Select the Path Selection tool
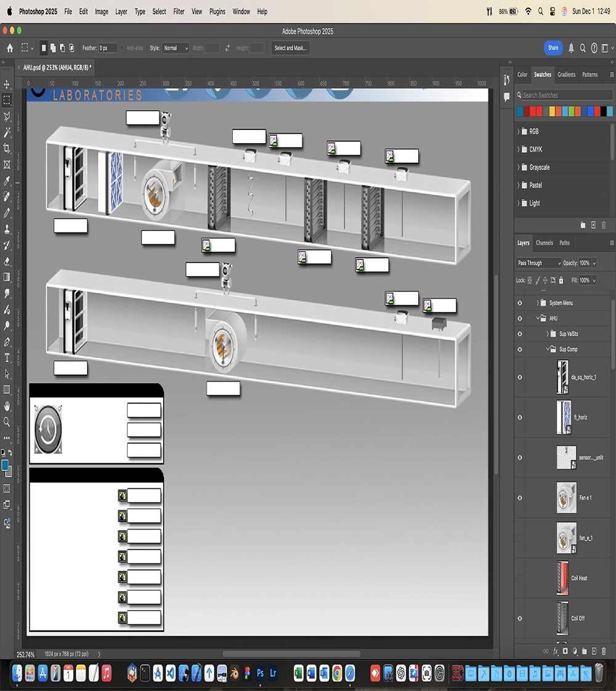The width and height of the screenshot is (616, 691). [x=7, y=374]
